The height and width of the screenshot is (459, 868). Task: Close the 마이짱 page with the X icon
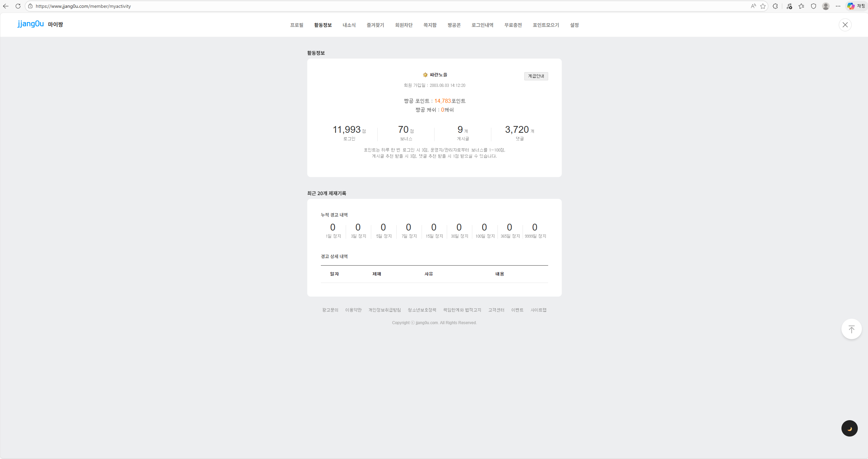(x=845, y=25)
